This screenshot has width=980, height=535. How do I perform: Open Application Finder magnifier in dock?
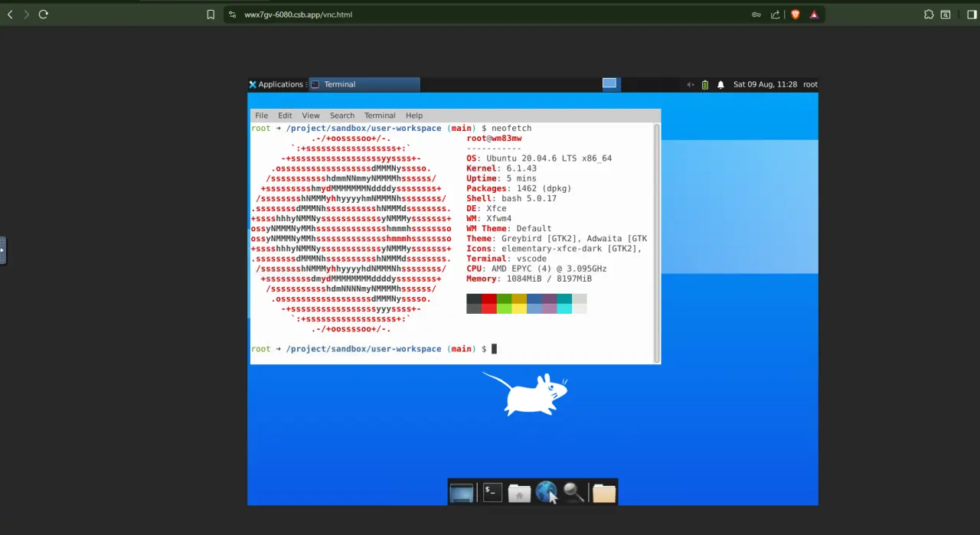coord(574,492)
